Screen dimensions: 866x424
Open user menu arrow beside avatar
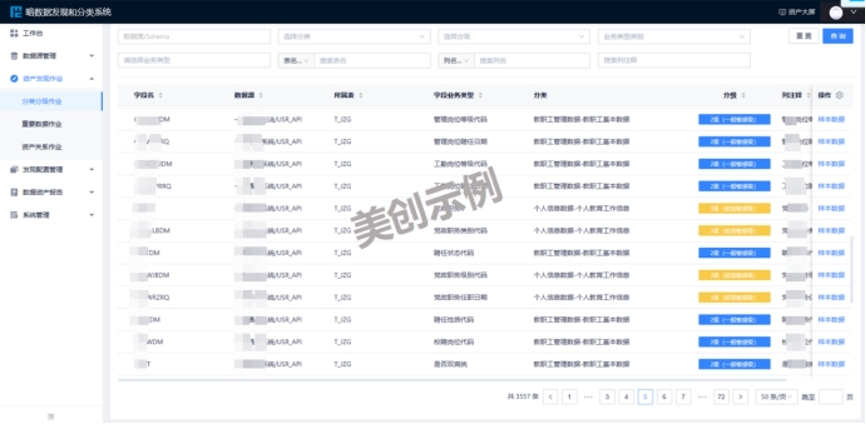click(x=853, y=12)
